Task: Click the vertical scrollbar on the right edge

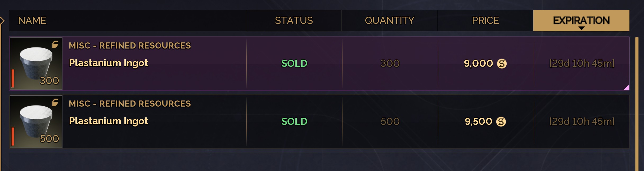Action: 637,103
